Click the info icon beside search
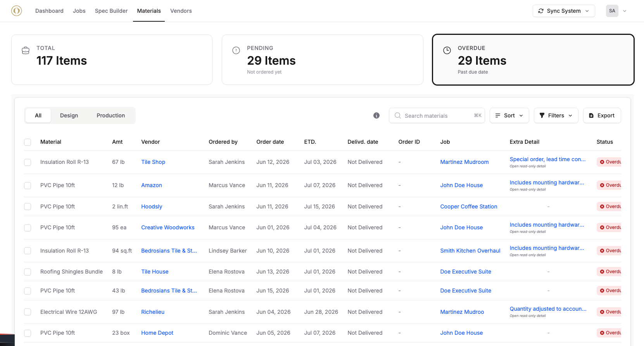This screenshot has width=644, height=346. pyautogui.click(x=376, y=115)
